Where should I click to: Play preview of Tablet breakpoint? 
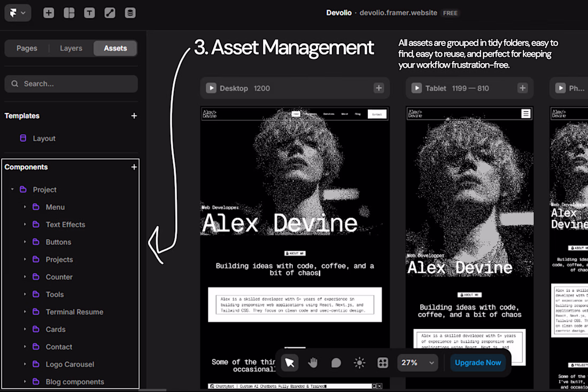[x=416, y=88]
